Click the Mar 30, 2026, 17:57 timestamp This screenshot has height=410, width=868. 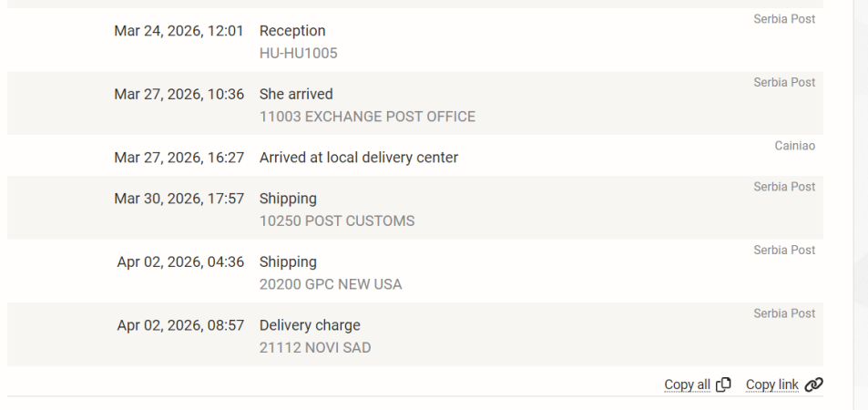click(x=179, y=198)
